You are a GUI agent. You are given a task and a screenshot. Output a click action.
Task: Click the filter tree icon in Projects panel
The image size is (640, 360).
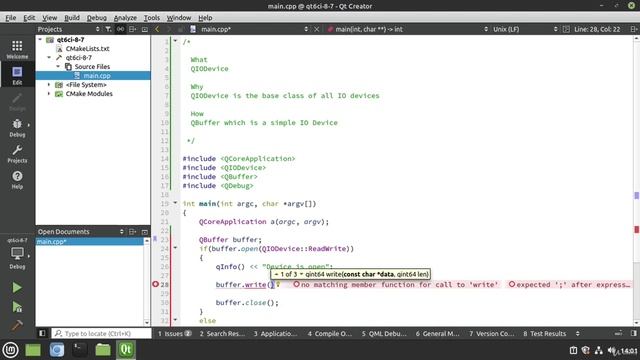[x=108, y=29]
